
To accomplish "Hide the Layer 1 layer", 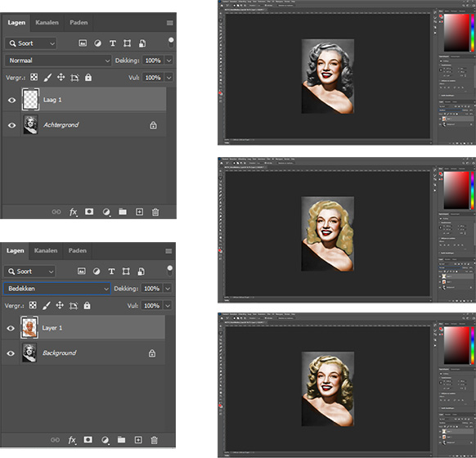I will pyautogui.click(x=11, y=328).
